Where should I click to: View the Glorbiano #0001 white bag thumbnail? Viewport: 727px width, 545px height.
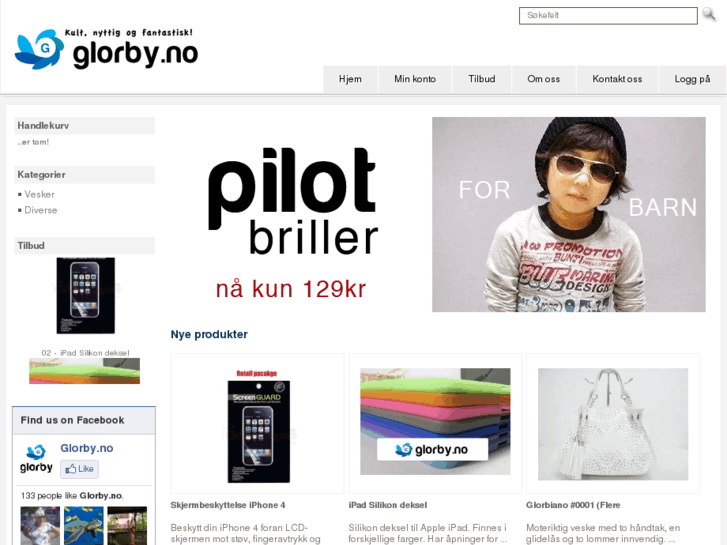[x=613, y=424]
